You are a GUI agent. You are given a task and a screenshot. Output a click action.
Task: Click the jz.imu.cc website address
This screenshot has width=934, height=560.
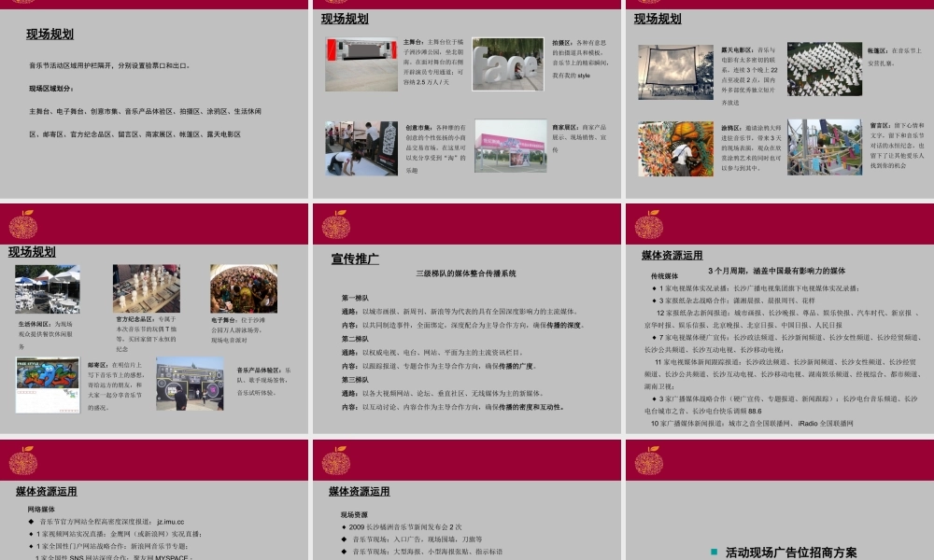point(170,522)
